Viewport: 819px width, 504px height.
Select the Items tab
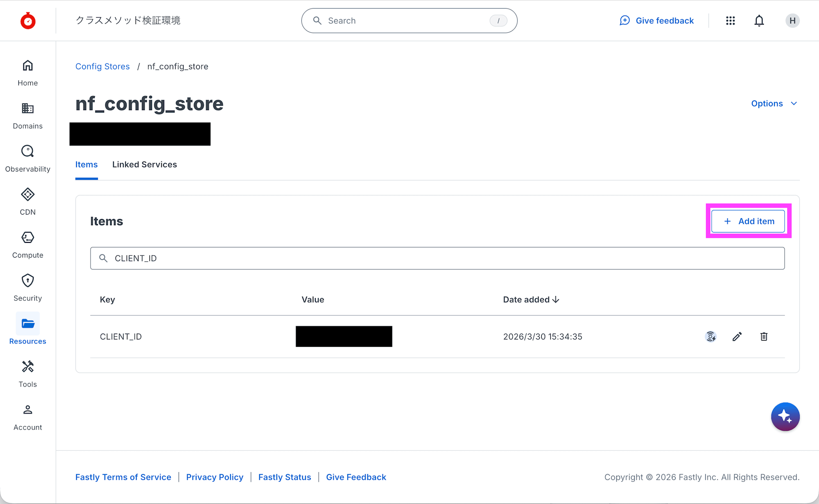86,165
